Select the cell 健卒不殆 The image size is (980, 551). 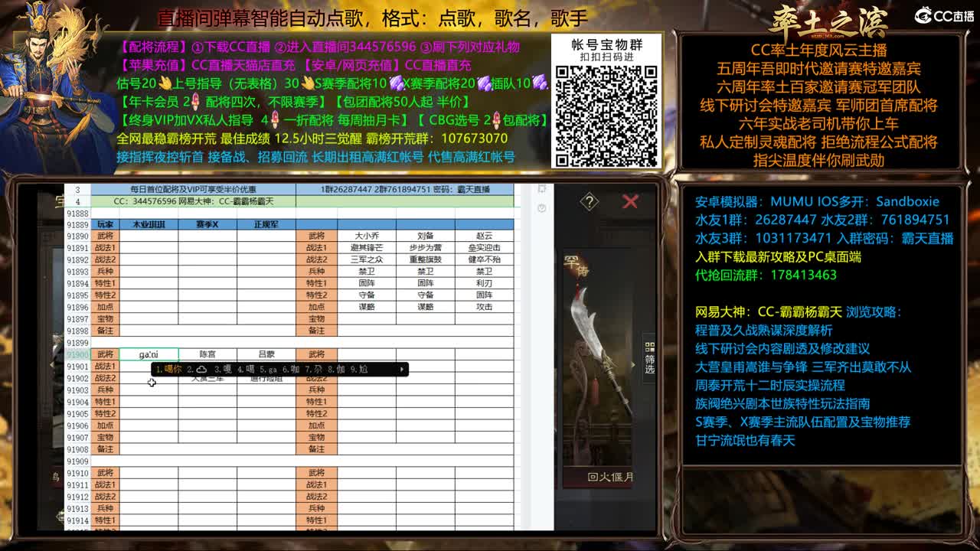(x=484, y=259)
